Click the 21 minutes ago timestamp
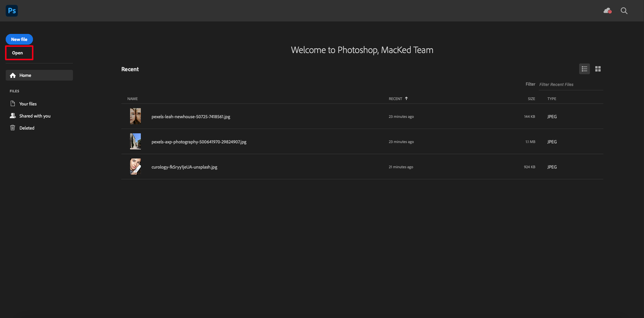This screenshot has width=644, height=318. point(401,167)
